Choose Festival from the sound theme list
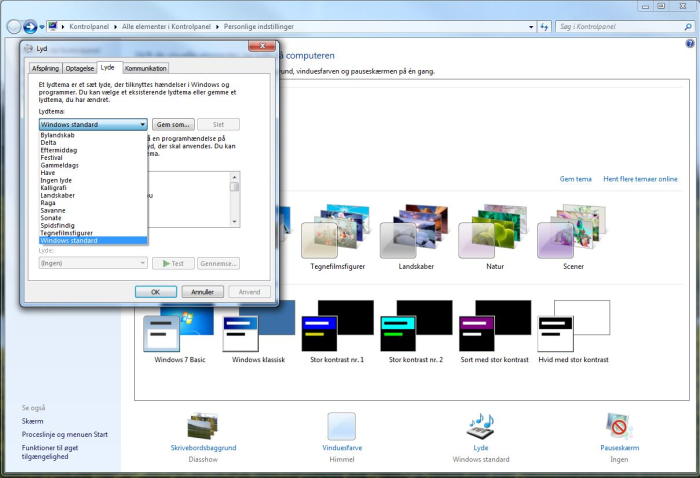Image resolution: width=700 pixels, height=478 pixels. (52, 157)
